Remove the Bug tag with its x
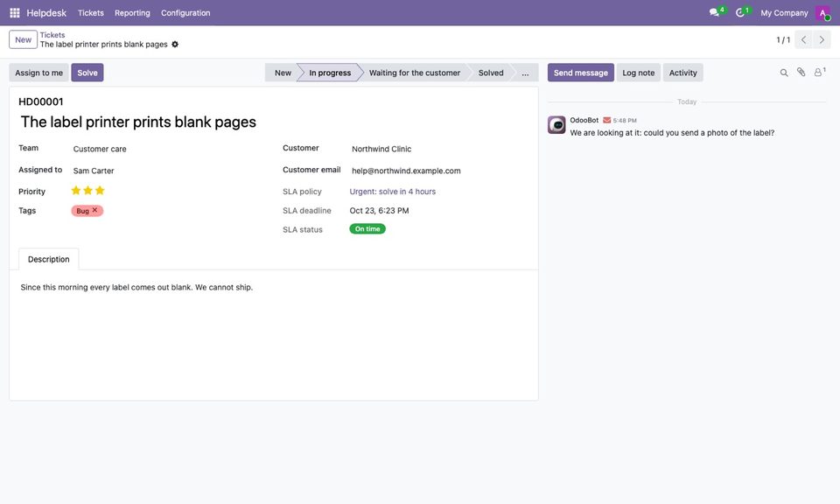Screen dimensions: 840x504 click(94, 211)
